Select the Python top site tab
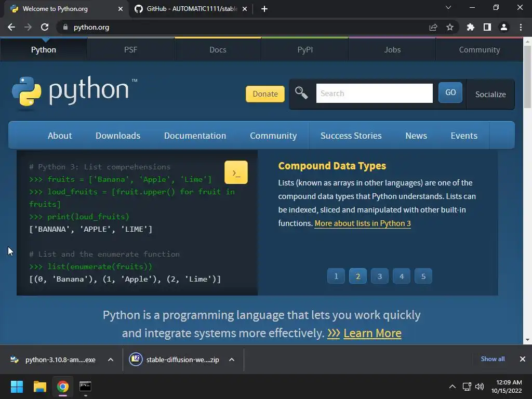This screenshot has height=399, width=532. tap(44, 50)
